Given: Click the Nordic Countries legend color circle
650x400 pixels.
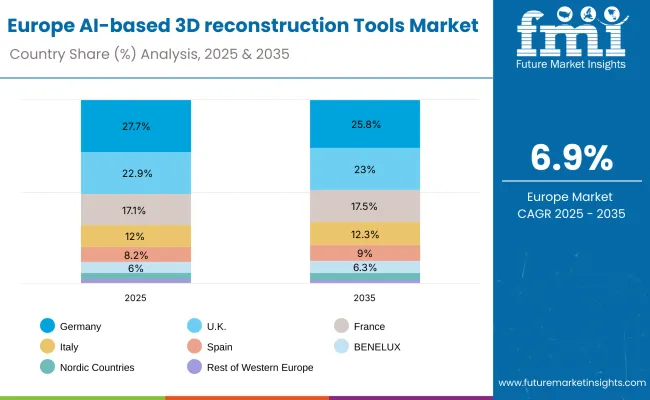Looking at the screenshot, I should coord(47,367).
